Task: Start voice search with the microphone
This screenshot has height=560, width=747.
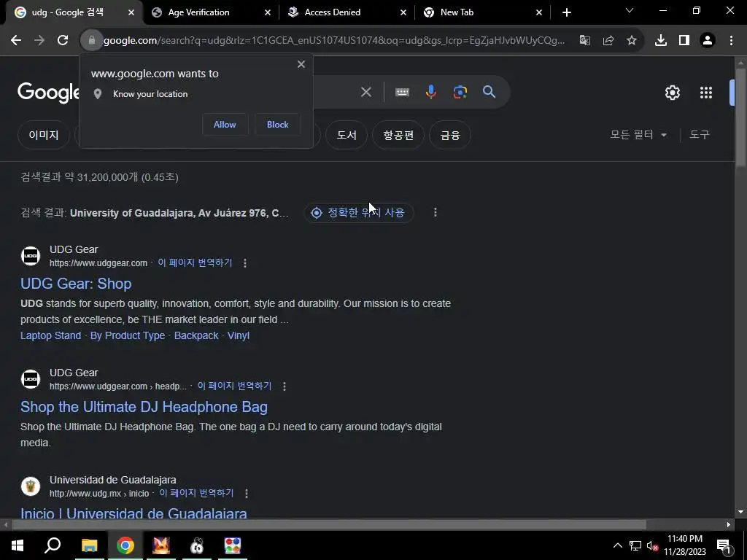Action: coord(430,92)
